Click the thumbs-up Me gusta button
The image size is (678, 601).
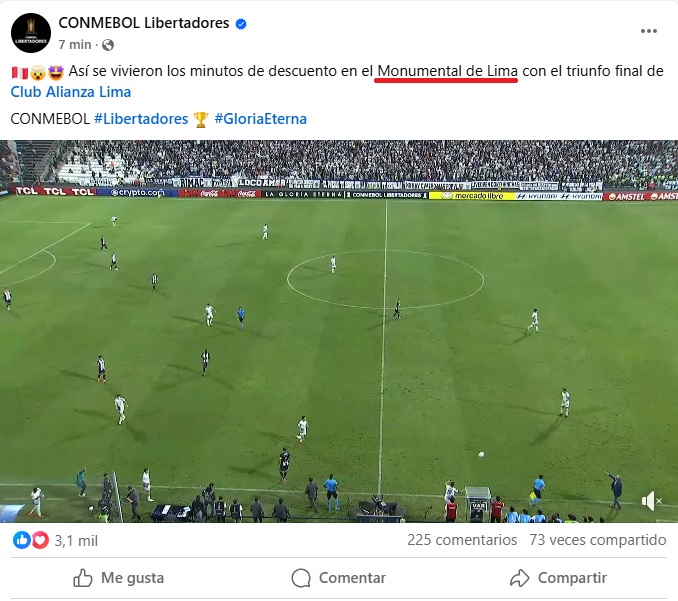coord(118,578)
